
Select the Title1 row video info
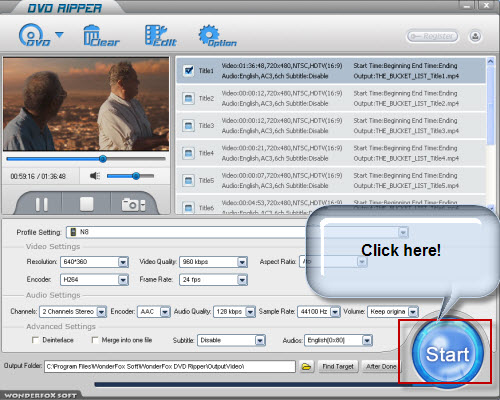pyautogui.click(x=282, y=71)
